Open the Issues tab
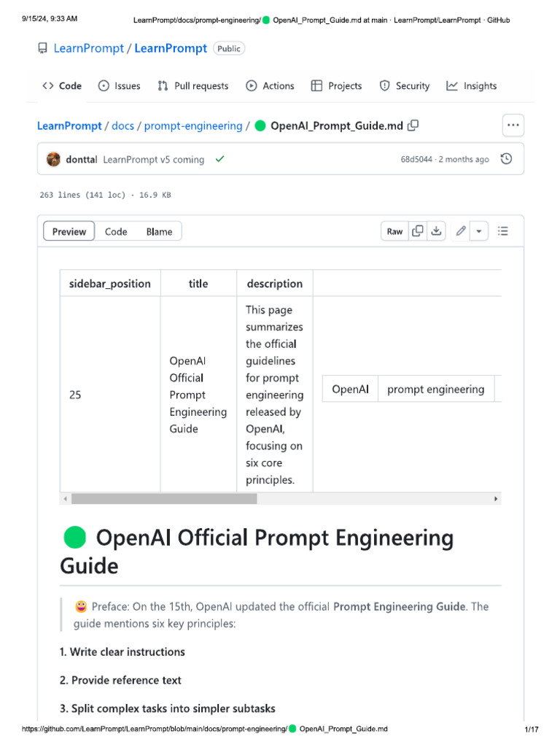 [x=119, y=86]
